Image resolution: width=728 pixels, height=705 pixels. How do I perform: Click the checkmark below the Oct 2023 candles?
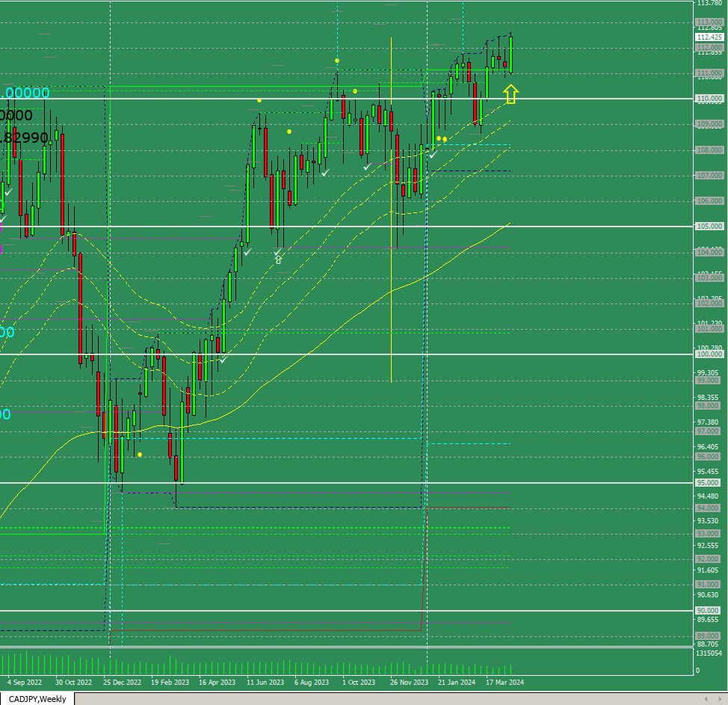pyautogui.click(x=367, y=167)
